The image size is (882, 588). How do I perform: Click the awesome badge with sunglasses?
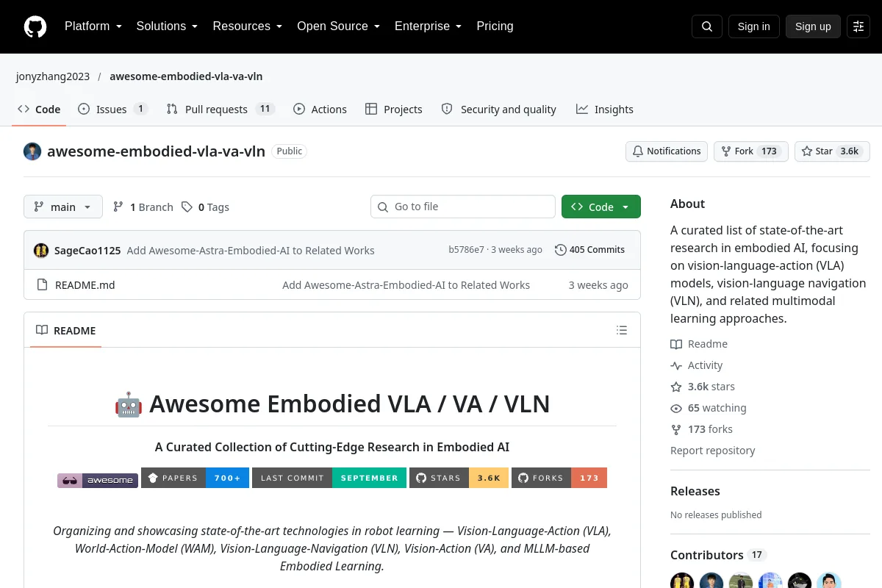click(98, 480)
